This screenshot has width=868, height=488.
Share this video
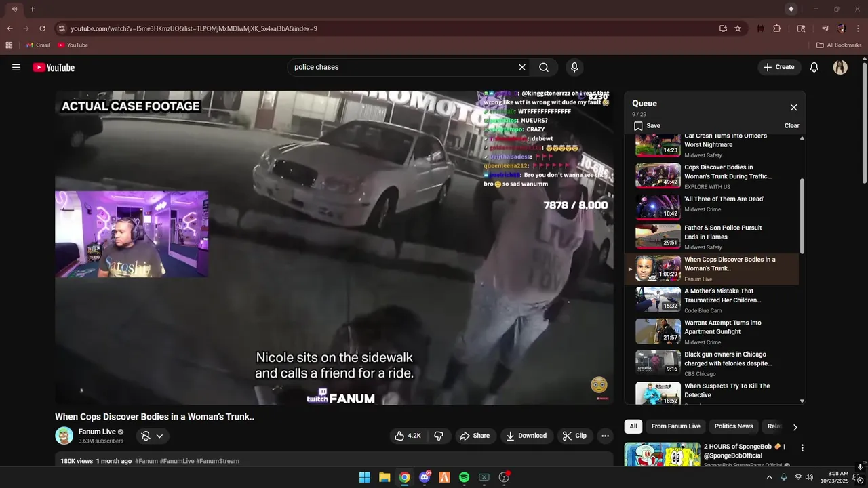coord(475,436)
